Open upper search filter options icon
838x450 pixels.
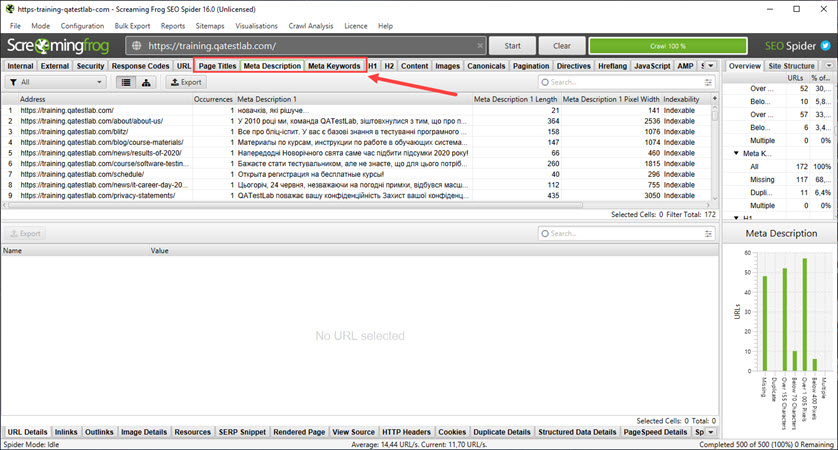coord(708,82)
